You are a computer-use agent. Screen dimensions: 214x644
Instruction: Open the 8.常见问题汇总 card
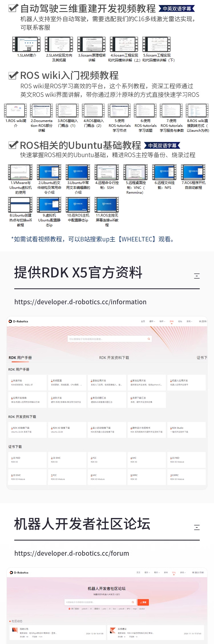pos(107,400)
